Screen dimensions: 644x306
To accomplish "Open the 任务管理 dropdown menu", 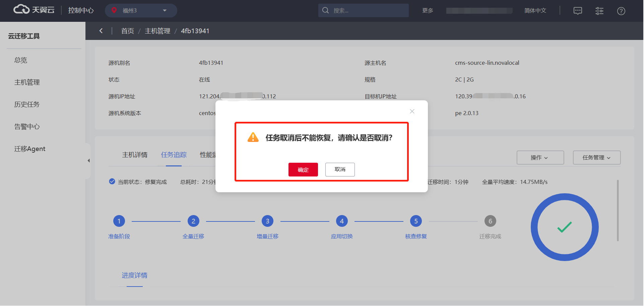I will pyautogui.click(x=596, y=158).
